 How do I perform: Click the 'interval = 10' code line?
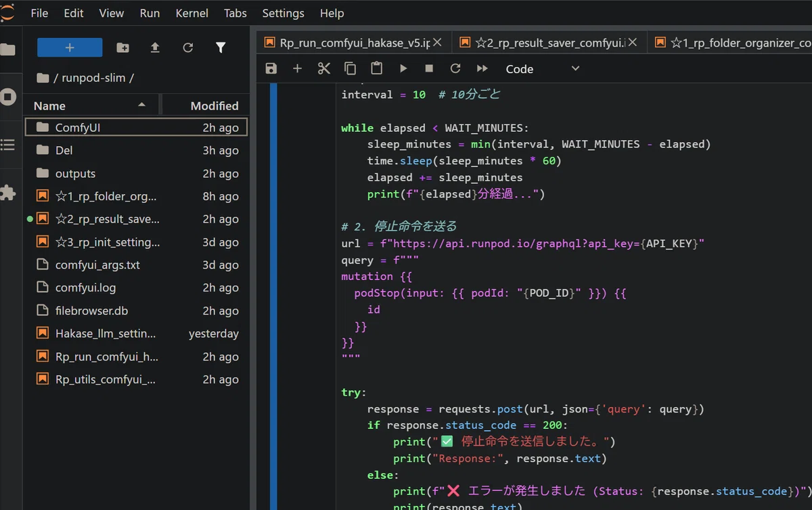(421, 95)
